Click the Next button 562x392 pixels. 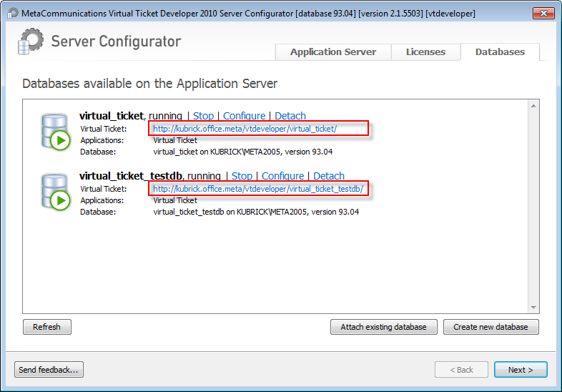pyautogui.click(x=521, y=369)
